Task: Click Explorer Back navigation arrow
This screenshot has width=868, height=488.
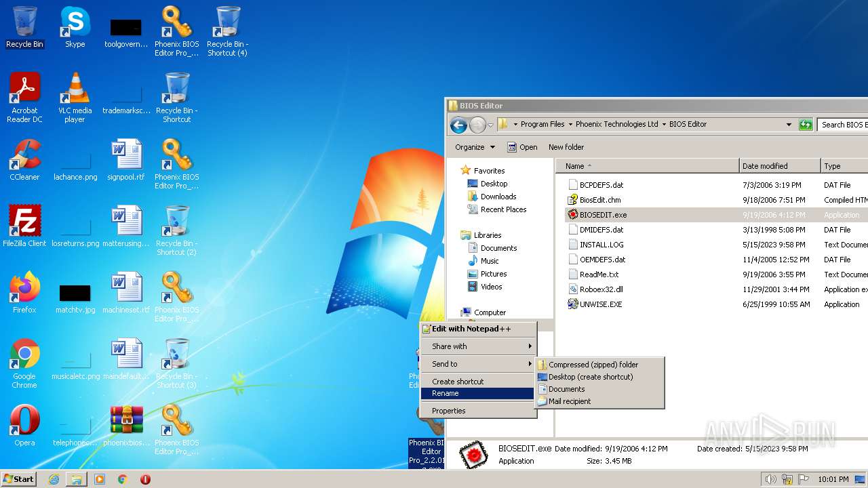Action: tap(458, 125)
